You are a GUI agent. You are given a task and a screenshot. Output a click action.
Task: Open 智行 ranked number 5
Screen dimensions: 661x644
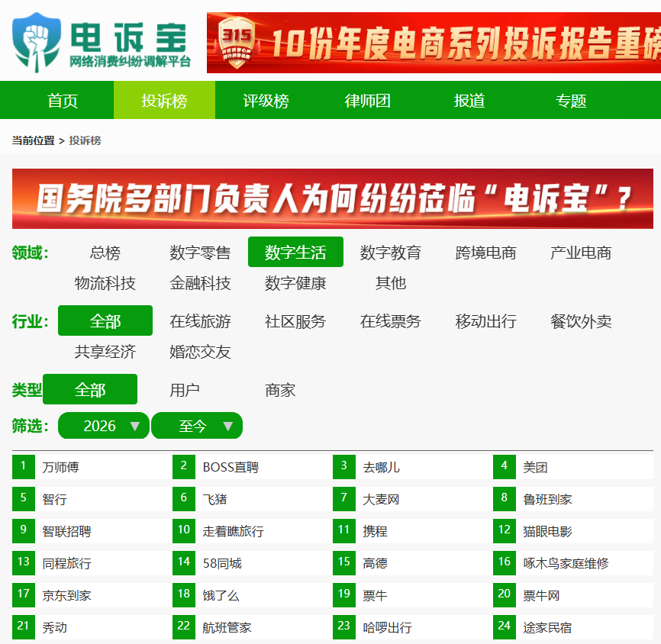[x=54, y=499]
